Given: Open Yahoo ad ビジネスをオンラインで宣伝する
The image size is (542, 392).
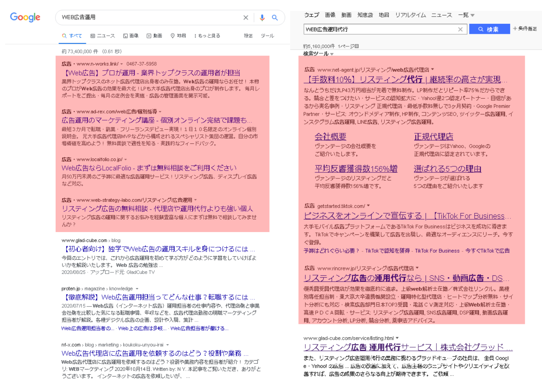Looking at the screenshot, I should click(407, 216).
